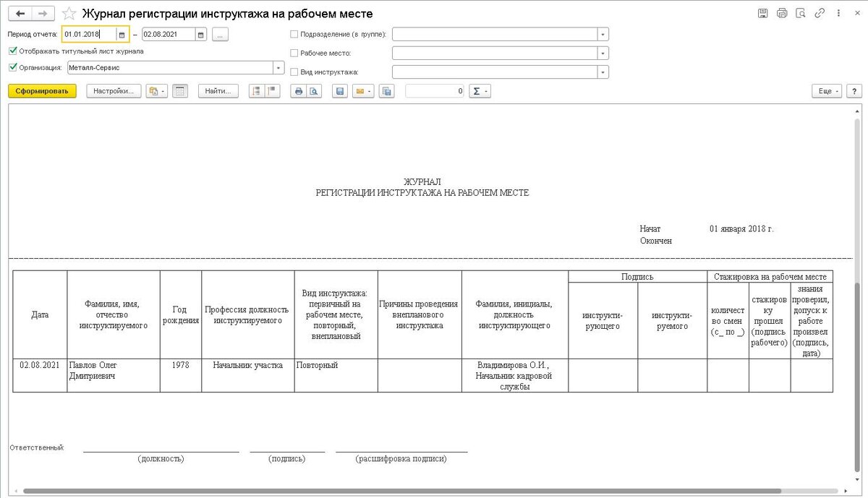Add journal to favorites with the star icon
Image resolution: width=868 pixels, height=498 pixels.
tap(69, 13)
